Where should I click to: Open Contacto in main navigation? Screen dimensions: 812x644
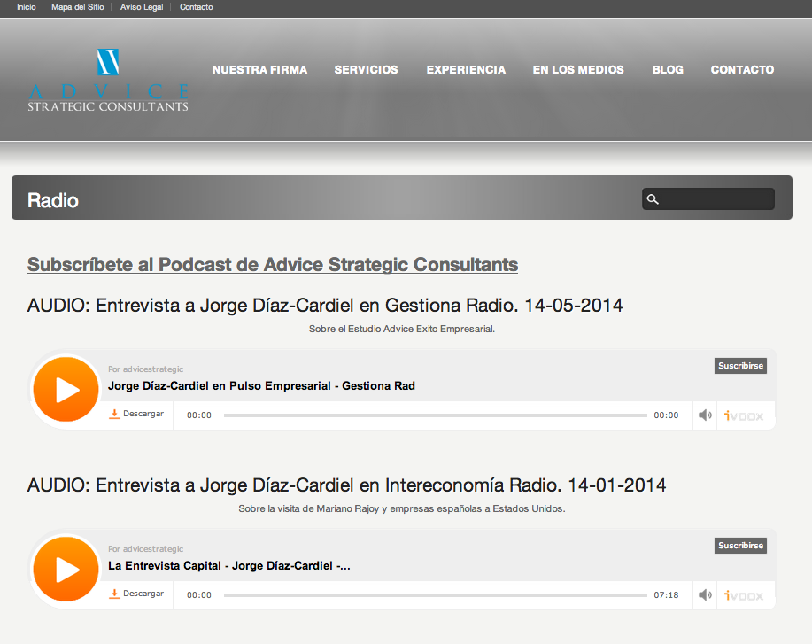(742, 69)
